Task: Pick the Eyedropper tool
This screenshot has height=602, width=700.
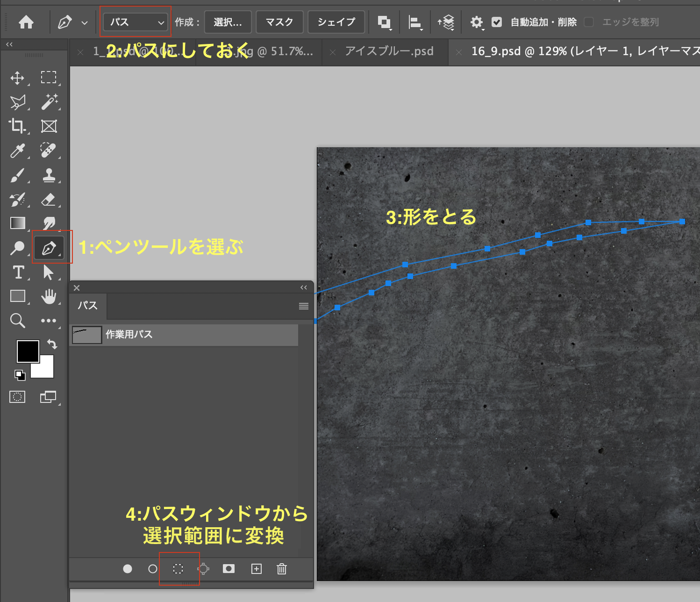Action: pos(17,150)
